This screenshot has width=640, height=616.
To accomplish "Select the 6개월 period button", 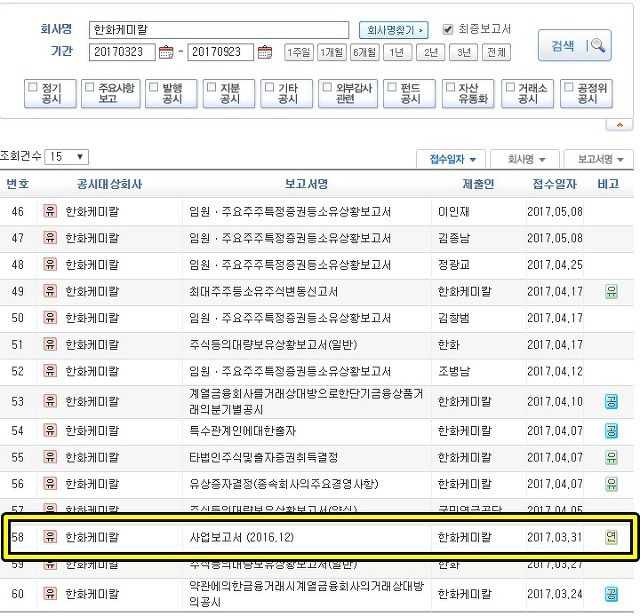I will (364, 53).
